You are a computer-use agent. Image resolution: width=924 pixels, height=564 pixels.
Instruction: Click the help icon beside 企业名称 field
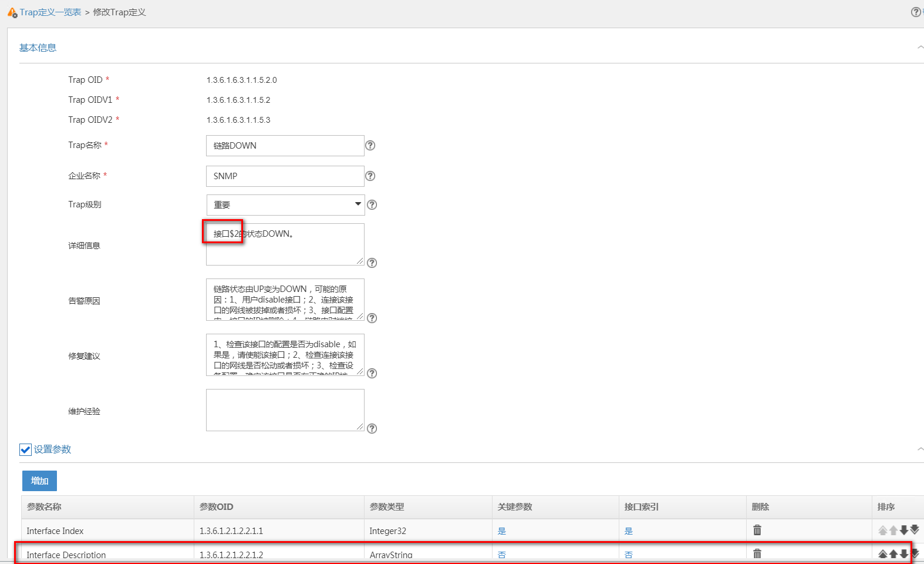click(370, 176)
